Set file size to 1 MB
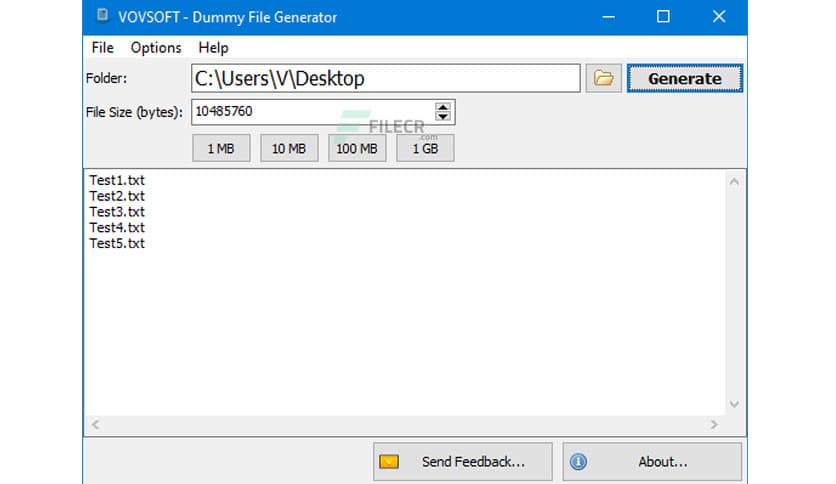Viewport: 836px width, 484px height. (x=221, y=148)
